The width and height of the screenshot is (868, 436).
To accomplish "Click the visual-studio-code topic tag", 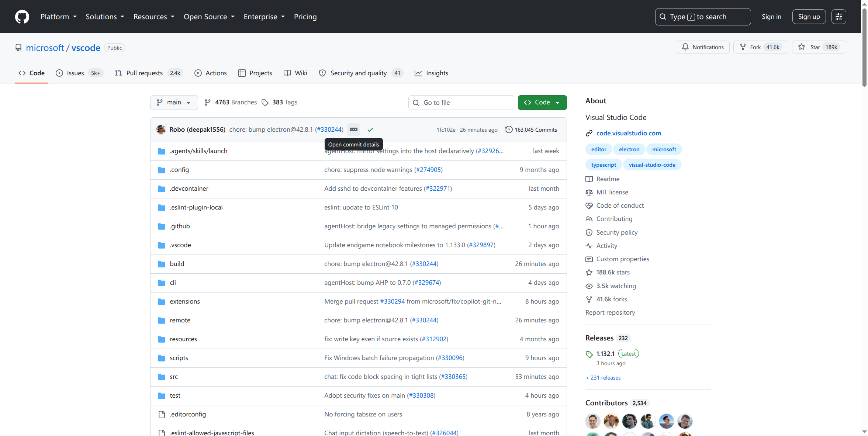I will tap(652, 165).
